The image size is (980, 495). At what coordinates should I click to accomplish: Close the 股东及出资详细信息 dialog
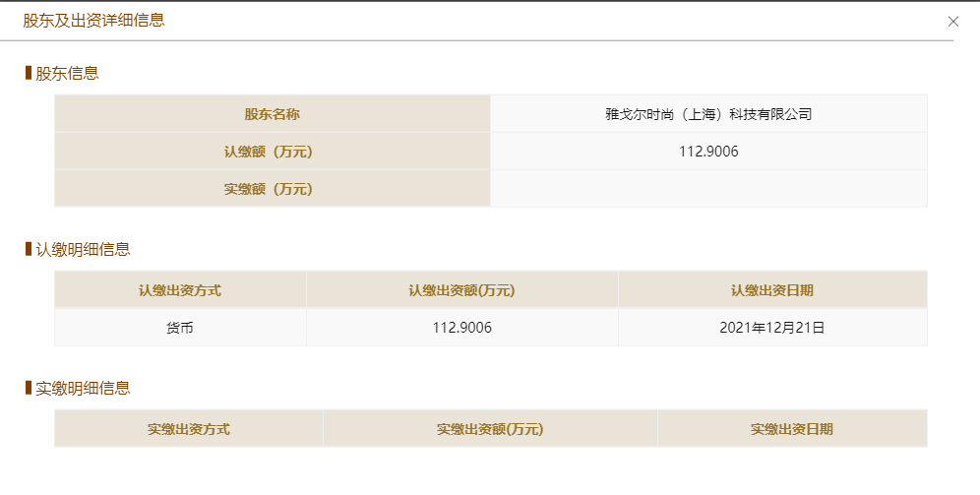click(952, 22)
